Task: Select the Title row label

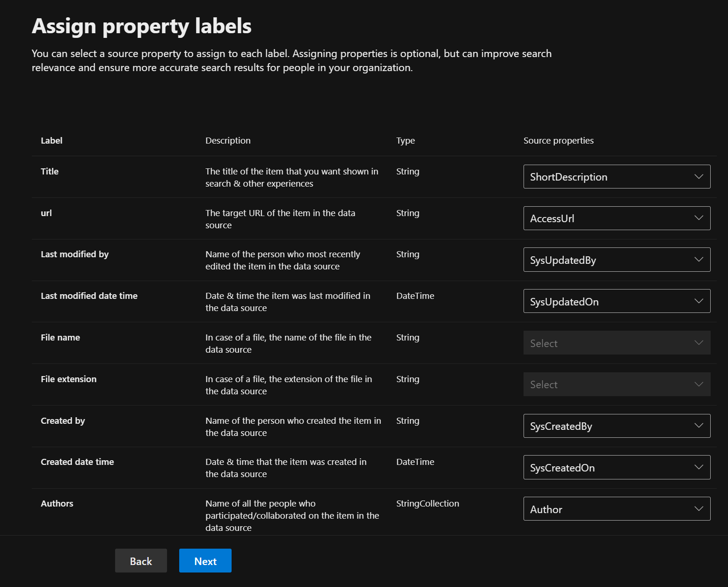Action: [x=49, y=171]
